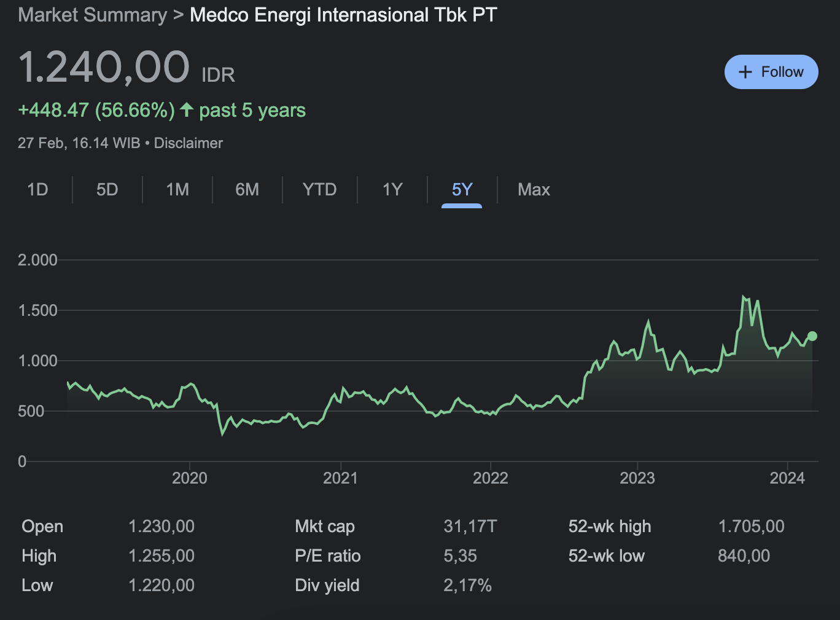
Task: Open the Disclaimer link
Action: click(x=188, y=143)
